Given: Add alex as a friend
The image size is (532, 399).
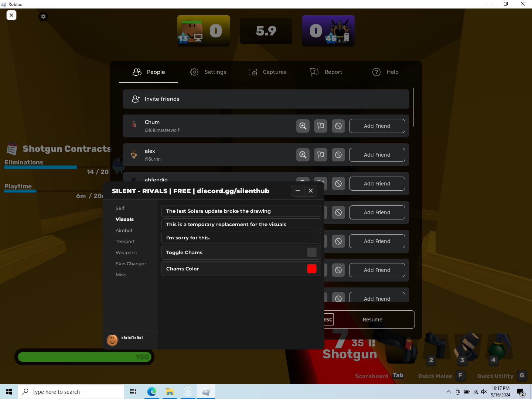Looking at the screenshot, I should click(377, 155).
